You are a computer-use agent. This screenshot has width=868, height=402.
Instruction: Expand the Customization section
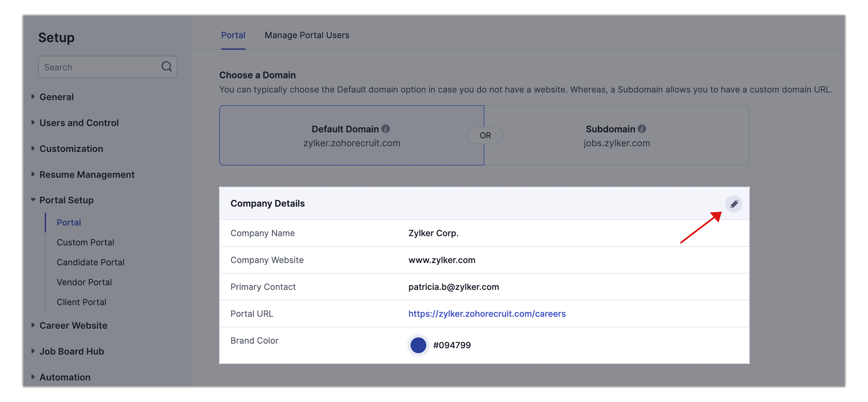(71, 149)
